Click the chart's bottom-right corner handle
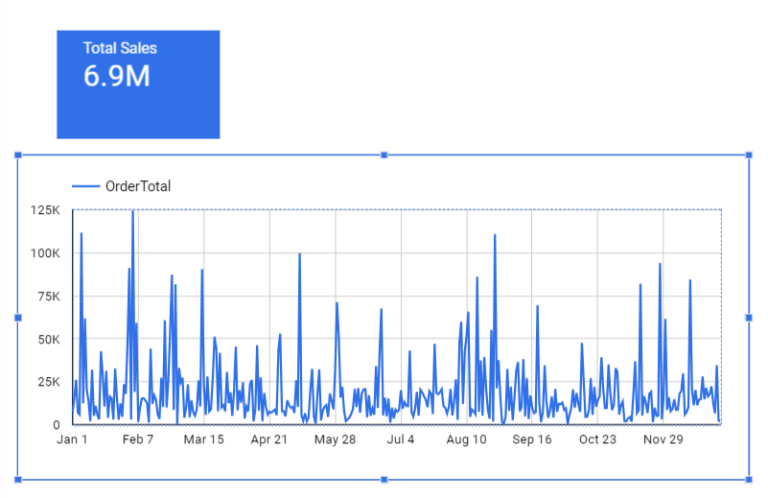Image resolution: width=768 pixels, height=498 pixels. click(x=749, y=479)
